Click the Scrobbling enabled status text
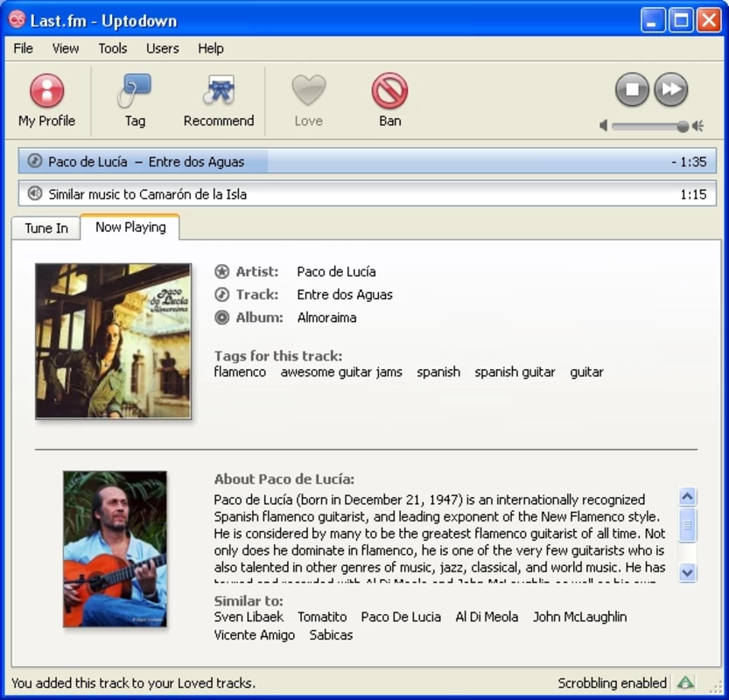The width and height of the screenshot is (729, 700). coord(612,682)
